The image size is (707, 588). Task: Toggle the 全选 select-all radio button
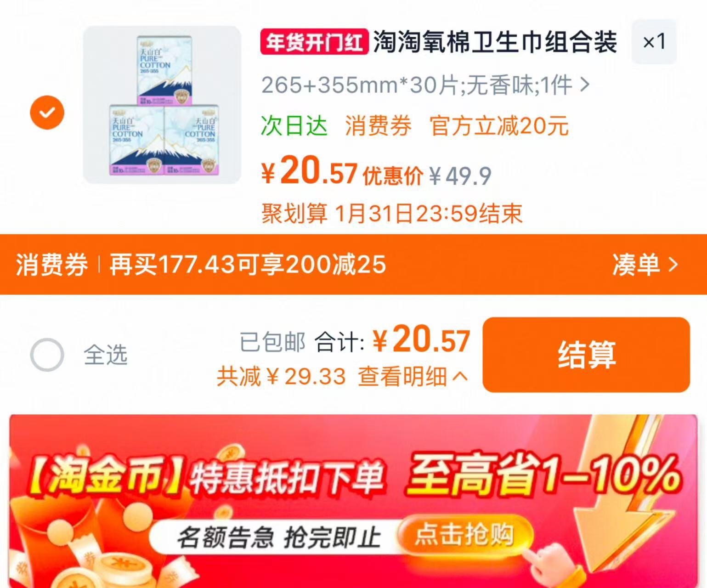pos(47,355)
